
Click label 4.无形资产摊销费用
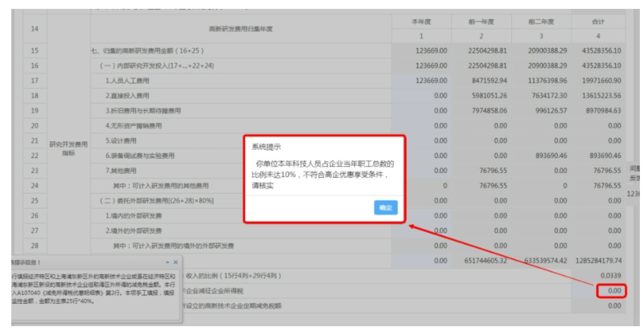coord(133,126)
